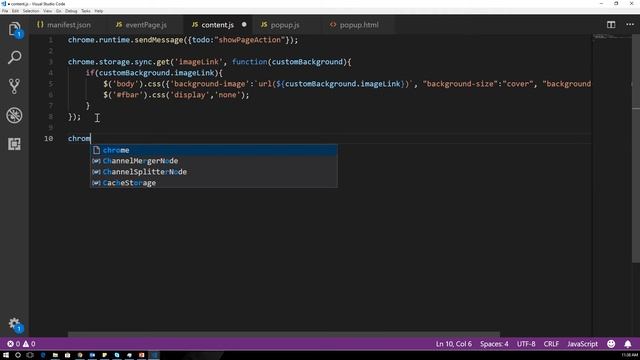The image size is (640, 360).
Task: Choose 'CacheStorage' suggestion
Action: click(x=213, y=183)
